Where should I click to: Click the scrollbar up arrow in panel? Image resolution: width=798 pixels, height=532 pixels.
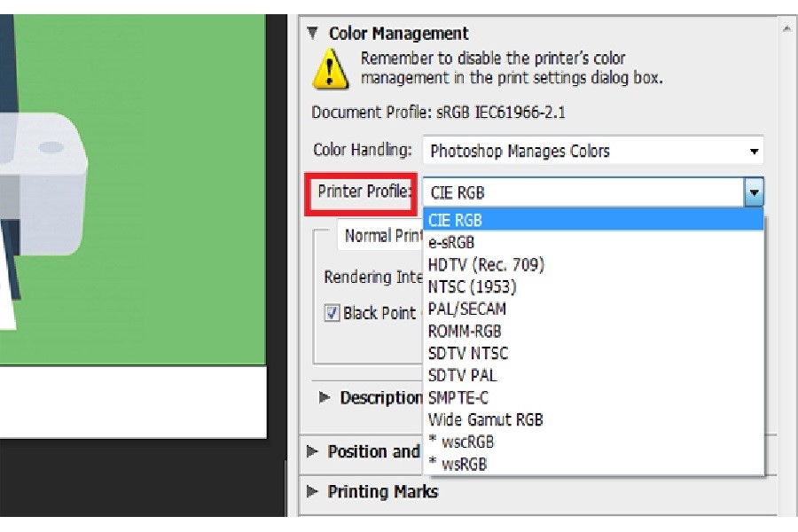[786, 29]
